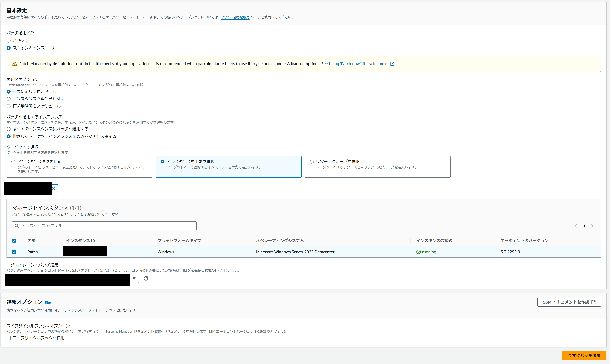Click the refresh S3 bucket list icon

pyautogui.click(x=146, y=278)
